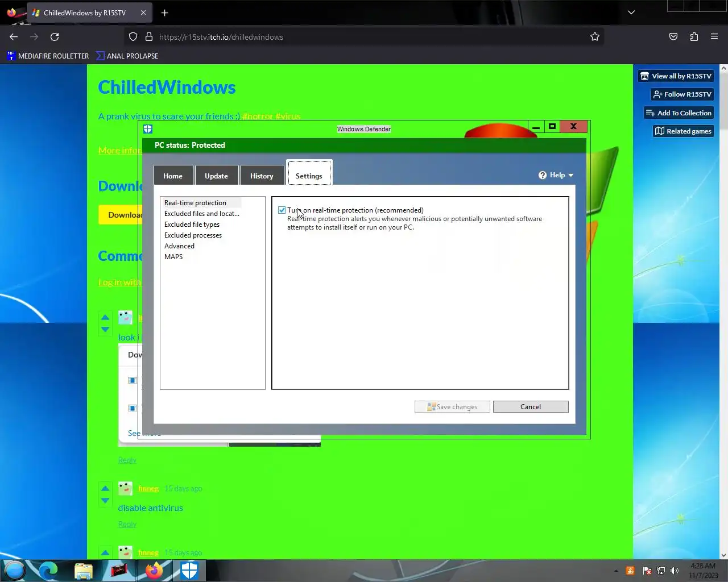Image resolution: width=728 pixels, height=582 pixels.
Task: Go back in Firefox browser
Action: point(14,37)
